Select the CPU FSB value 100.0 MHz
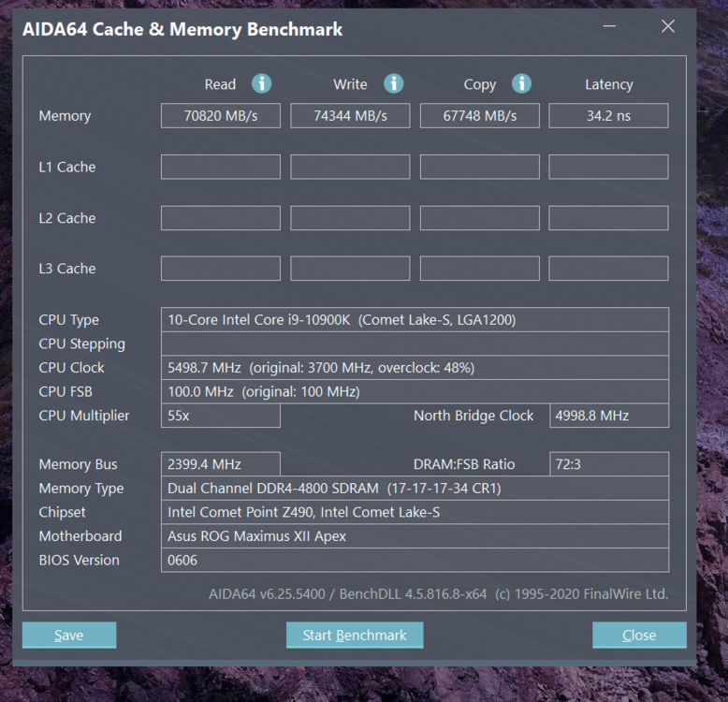 (415, 391)
